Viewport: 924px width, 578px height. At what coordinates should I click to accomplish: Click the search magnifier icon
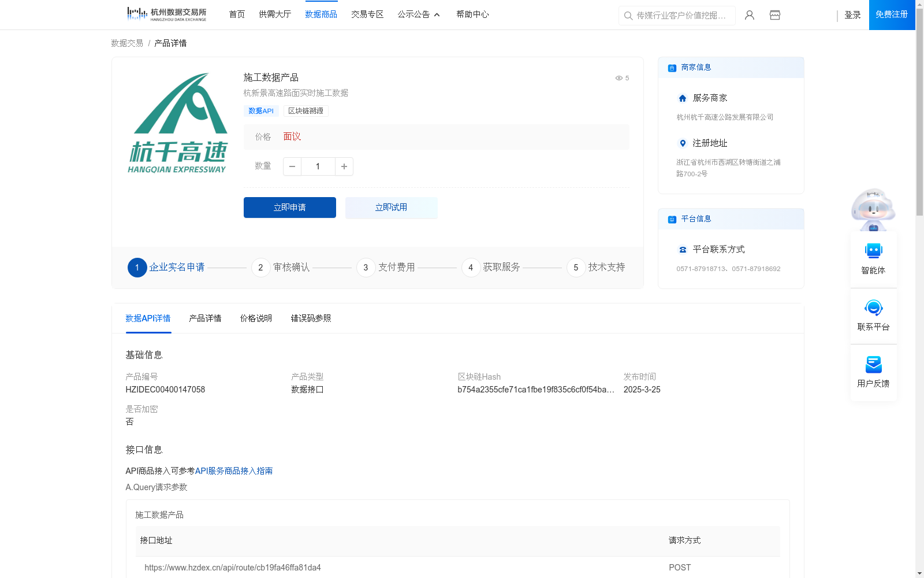tap(628, 16)
